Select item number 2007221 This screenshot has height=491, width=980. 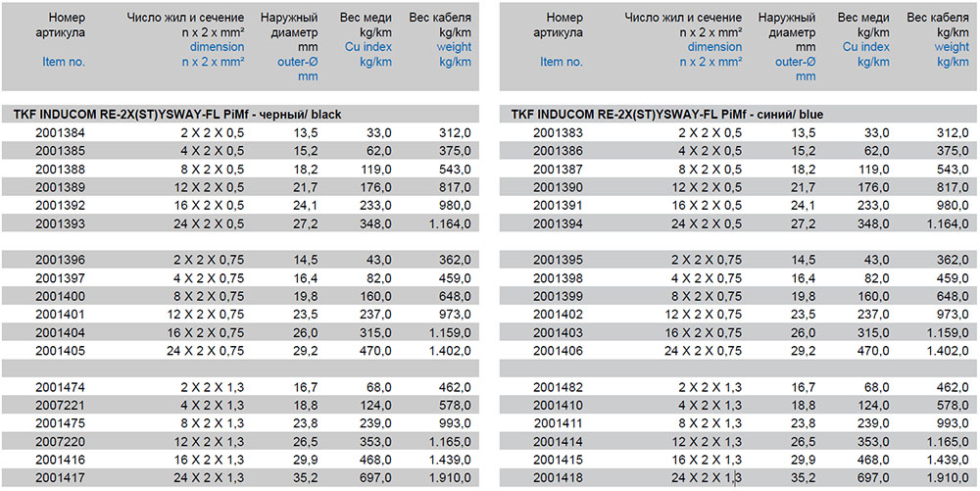point(60,406)
